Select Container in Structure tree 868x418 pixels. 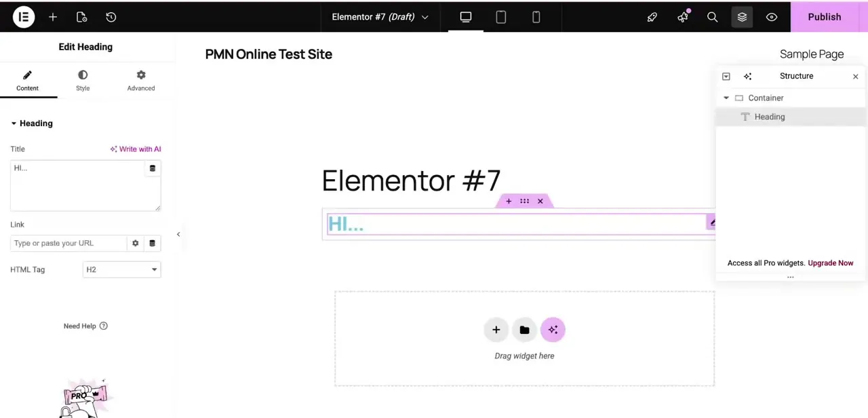pyautogui.click(x=791, y=98)
